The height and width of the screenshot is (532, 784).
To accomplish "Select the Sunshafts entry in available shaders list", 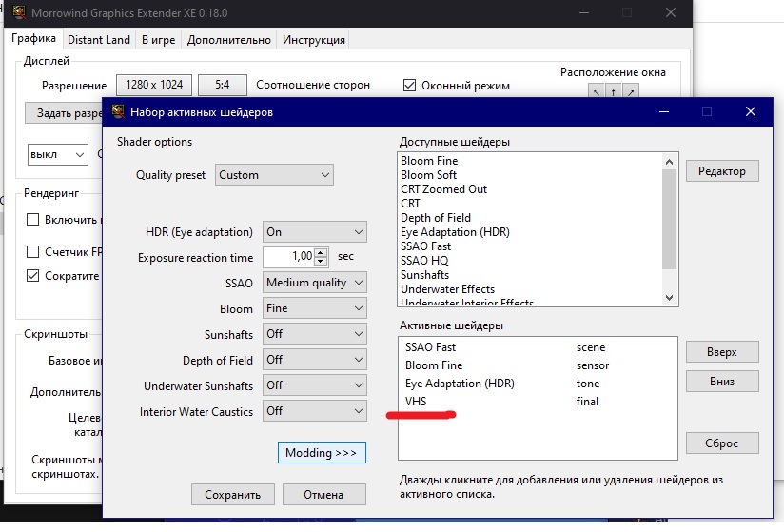I will 530,274.
